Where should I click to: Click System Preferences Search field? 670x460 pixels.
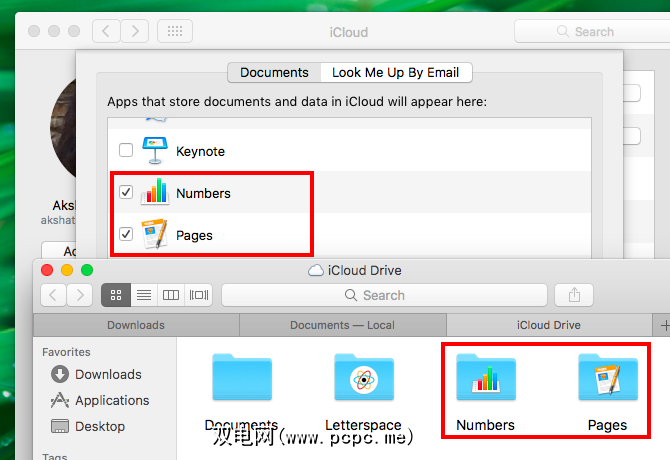(593, 31)
